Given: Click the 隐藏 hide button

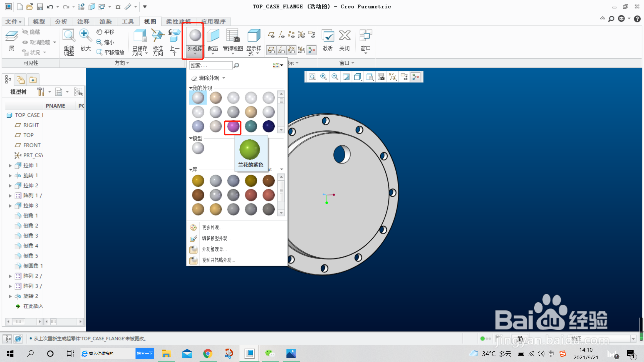Looking at the screenshot, I should (x=31, y=32).
